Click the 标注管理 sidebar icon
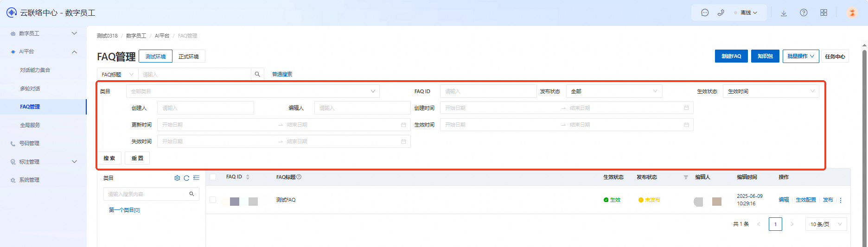 point(13,162)
